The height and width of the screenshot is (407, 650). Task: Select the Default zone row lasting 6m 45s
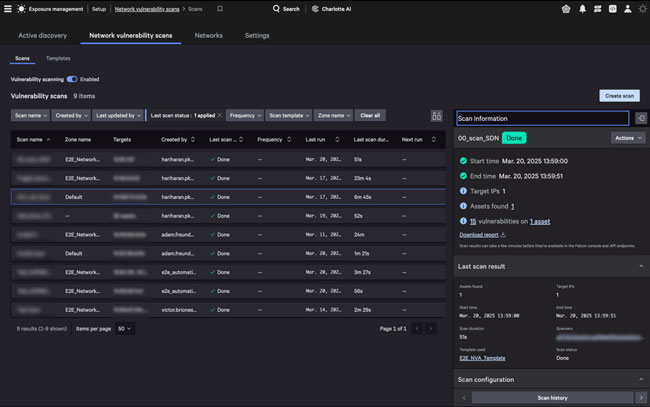coord(228,197)
